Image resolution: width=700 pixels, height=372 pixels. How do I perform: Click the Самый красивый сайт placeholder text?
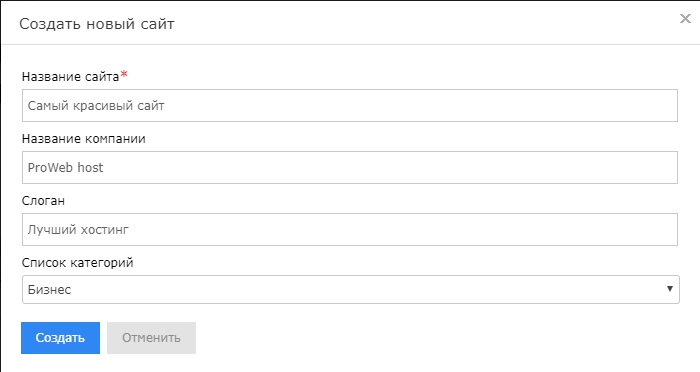click(96, 106)
